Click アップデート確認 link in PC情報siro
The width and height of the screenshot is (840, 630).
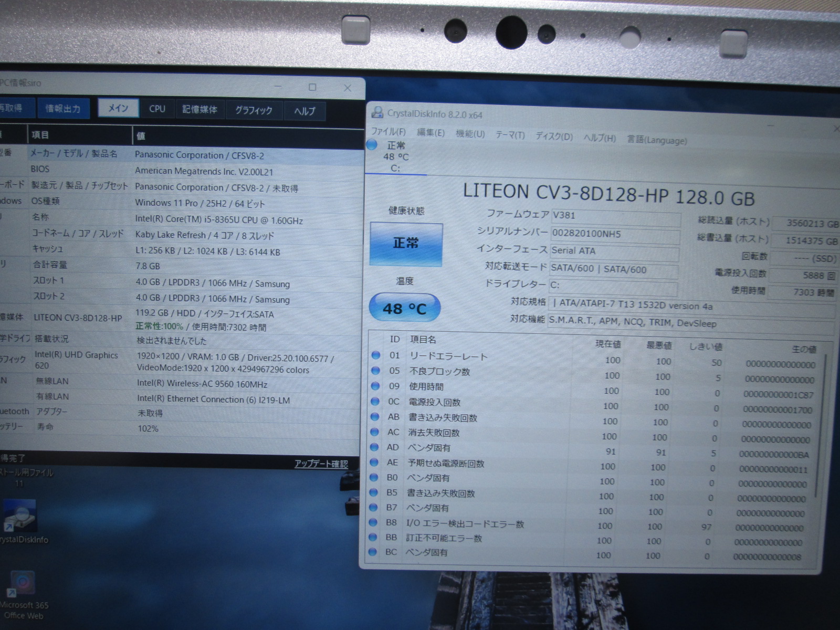[321, 464]
